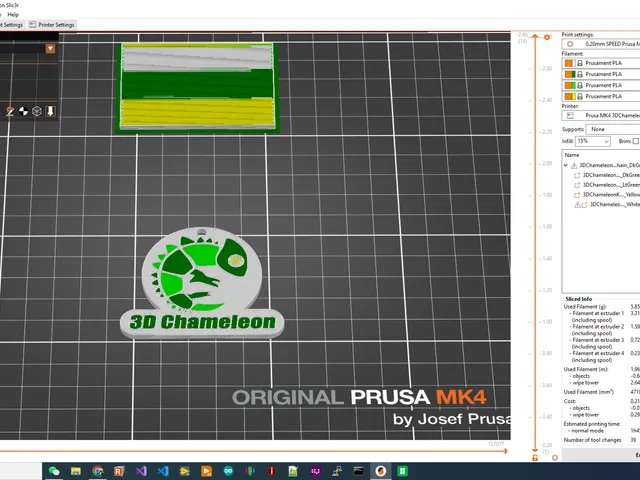
Task: Open Visual Studio from the taskbar
Action: [x=141, y=471]
